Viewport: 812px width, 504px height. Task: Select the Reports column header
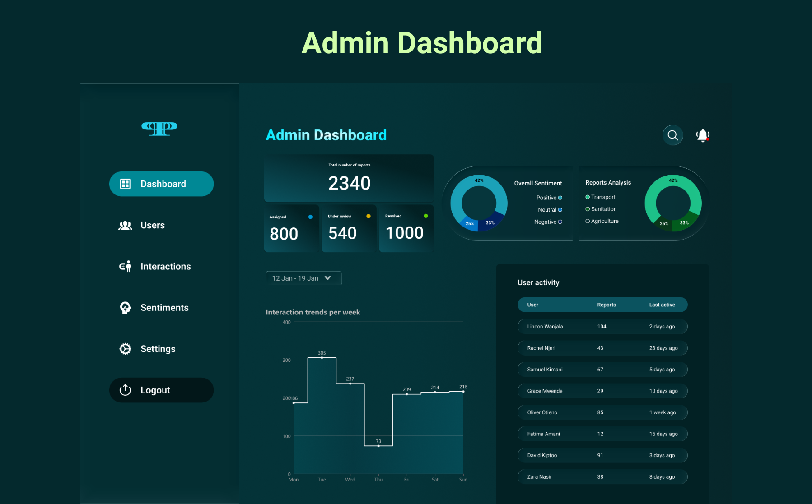tap(607, 305)
